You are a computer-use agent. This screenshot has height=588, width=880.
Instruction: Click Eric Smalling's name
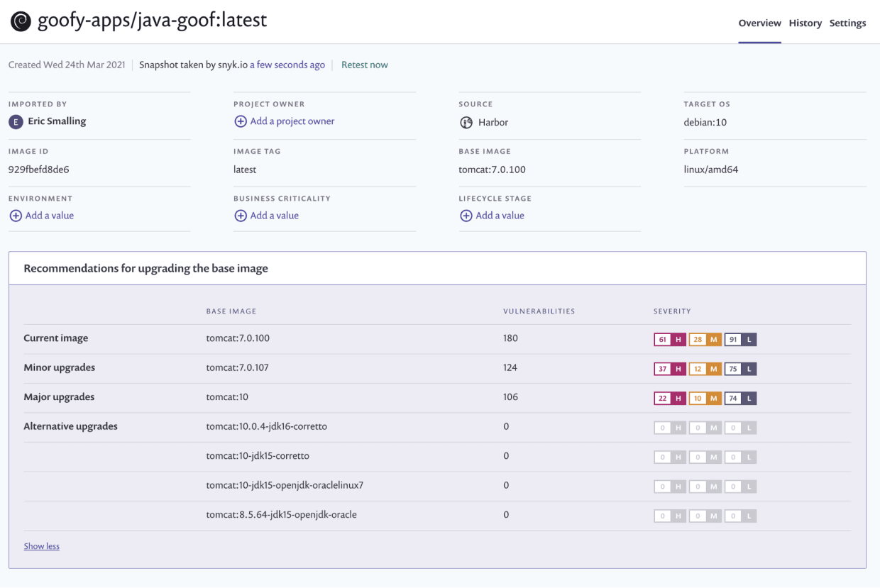point(57,121)
